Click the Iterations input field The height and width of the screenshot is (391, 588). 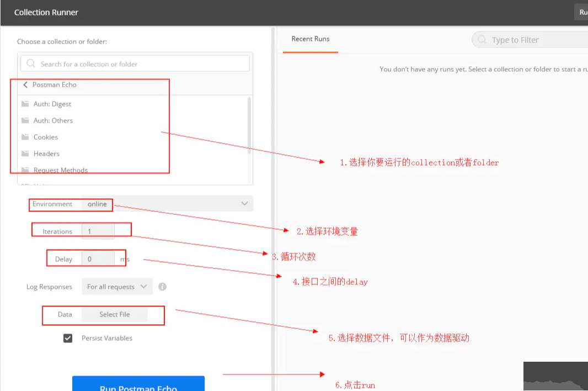98,229
